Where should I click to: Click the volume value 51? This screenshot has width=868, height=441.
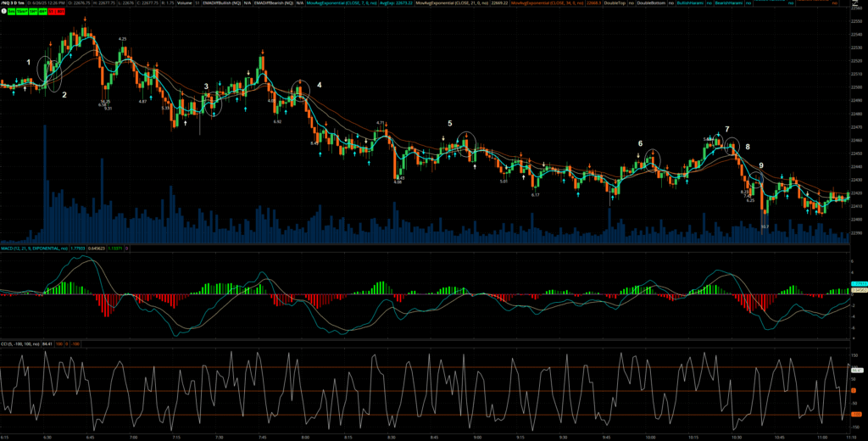point(197,3)
